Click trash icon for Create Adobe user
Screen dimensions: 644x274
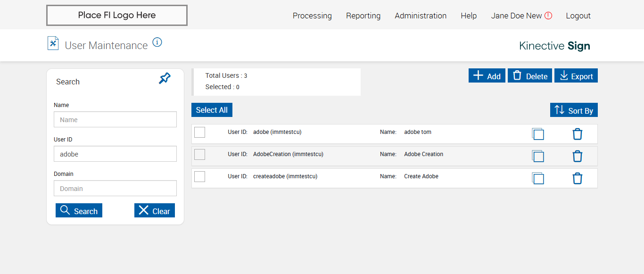[577, 178]
